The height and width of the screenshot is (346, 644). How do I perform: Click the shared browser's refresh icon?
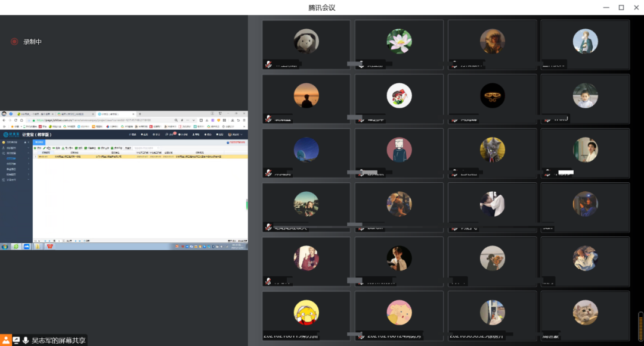16,120
